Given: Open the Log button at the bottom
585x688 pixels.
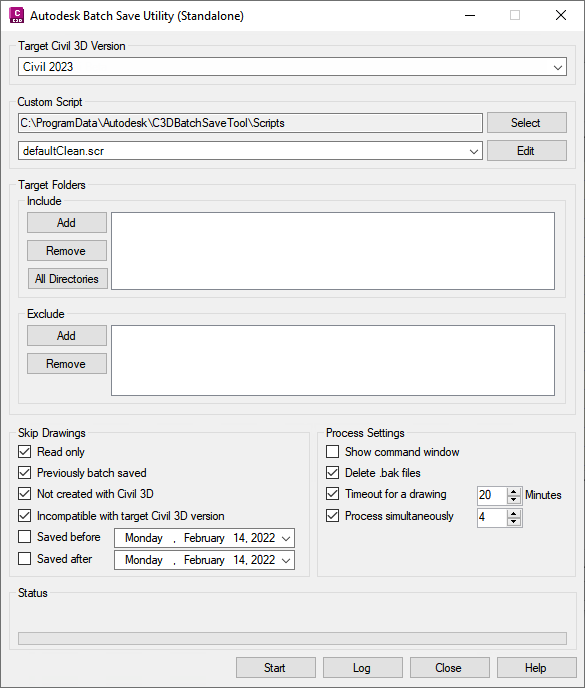Looking at the screenshot, I should (362, 668).
